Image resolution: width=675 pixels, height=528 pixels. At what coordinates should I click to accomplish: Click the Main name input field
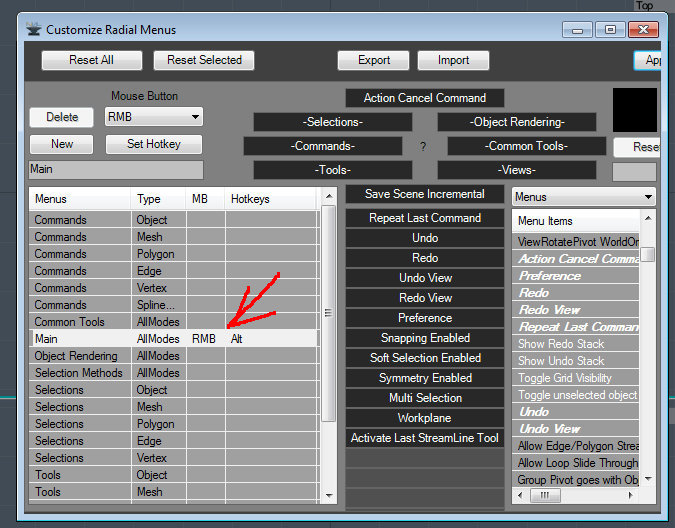tap(116, 170)
